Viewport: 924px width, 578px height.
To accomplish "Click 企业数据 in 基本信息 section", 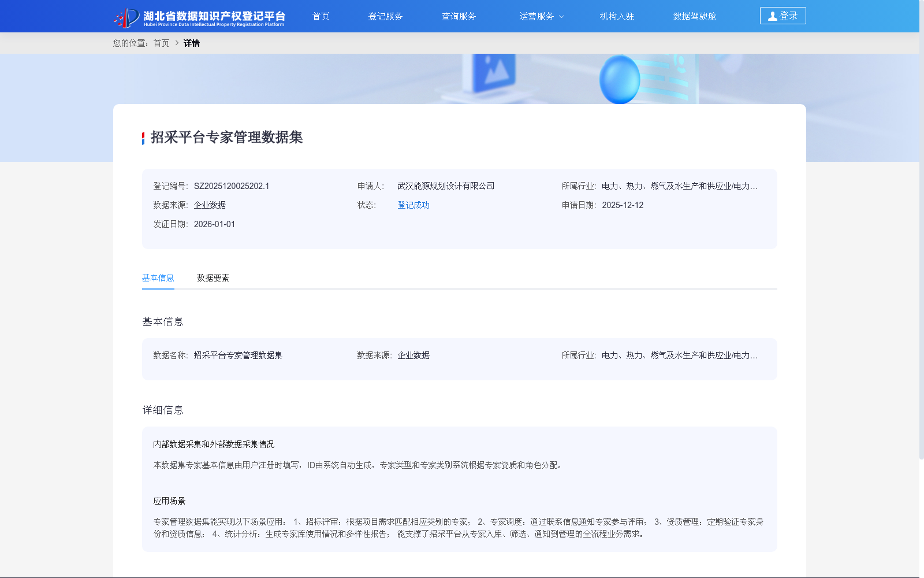I will pyautogui.click(x=413, y=355).
